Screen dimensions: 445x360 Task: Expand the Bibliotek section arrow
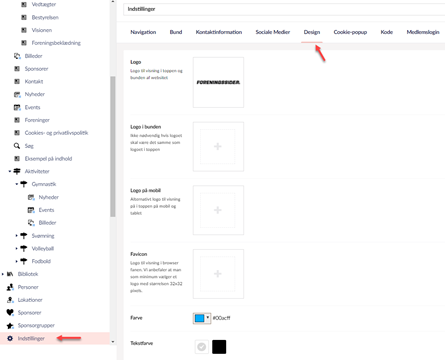(x=3, y=274)
